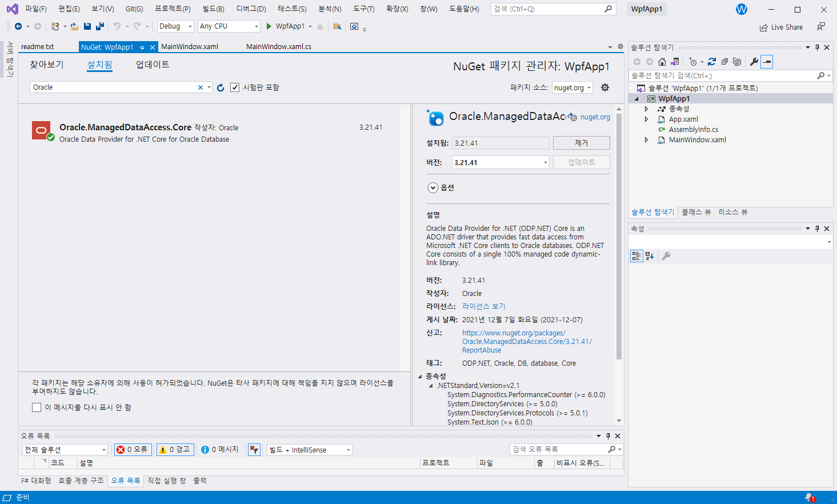Collapse the WpfApp1 project node

click(636, 99)
